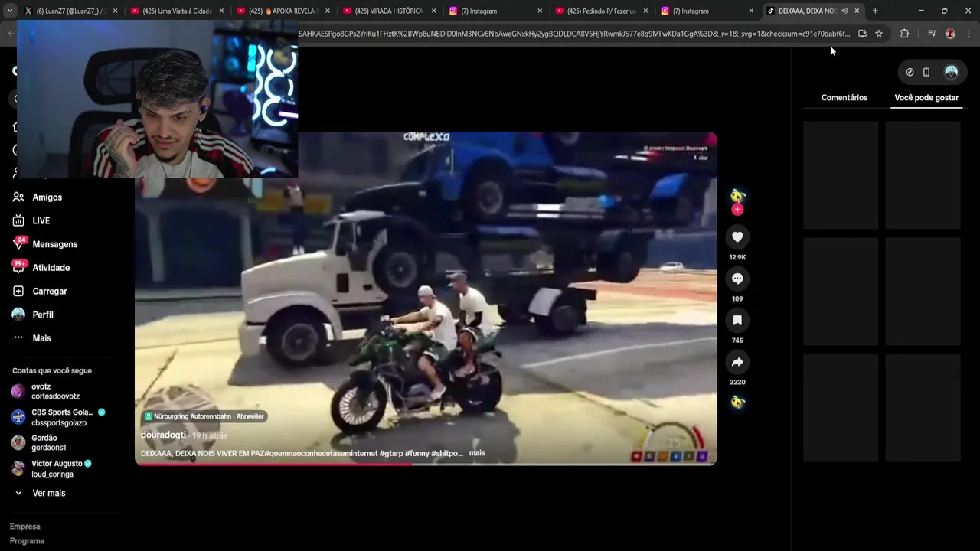Viewport: 980px width, 551px height.
Task: Focus the browser address bar URL
Action: pyautogui.click(x=574, y=34)
